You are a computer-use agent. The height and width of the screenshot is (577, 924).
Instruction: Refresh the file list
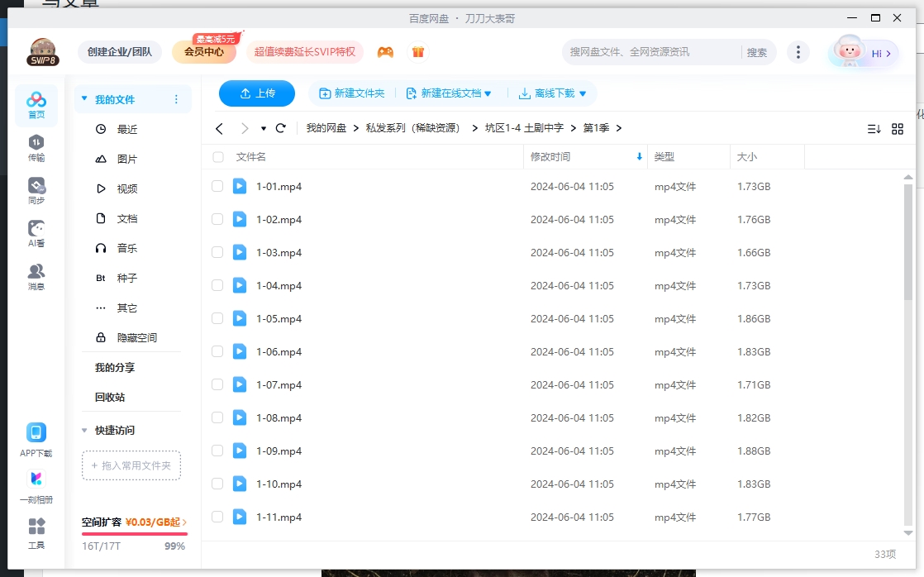click(x=280, y=128)
